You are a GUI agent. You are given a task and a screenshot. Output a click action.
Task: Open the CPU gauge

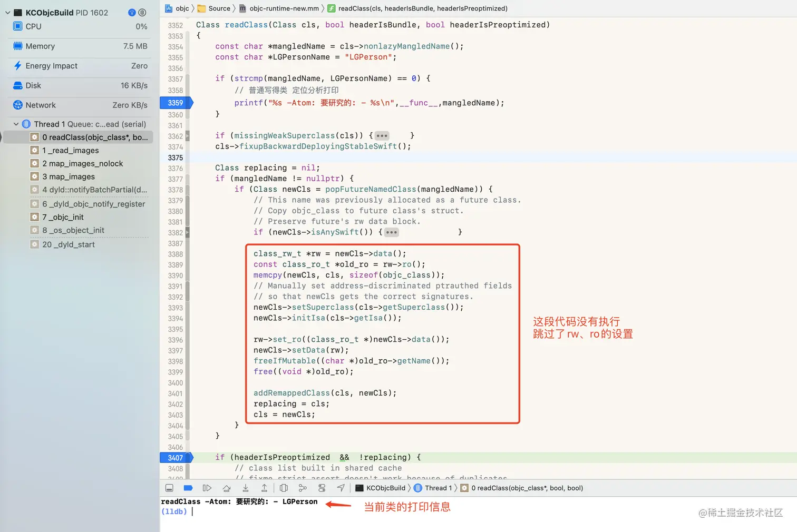pyautogui.click(x=80, y=26)
